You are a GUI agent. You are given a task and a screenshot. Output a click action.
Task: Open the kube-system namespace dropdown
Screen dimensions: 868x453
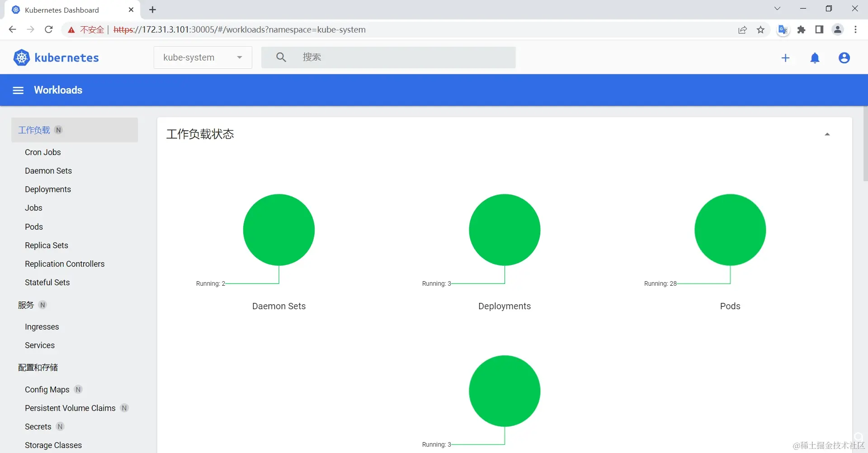pyautogui.click(x=203, y=57)
